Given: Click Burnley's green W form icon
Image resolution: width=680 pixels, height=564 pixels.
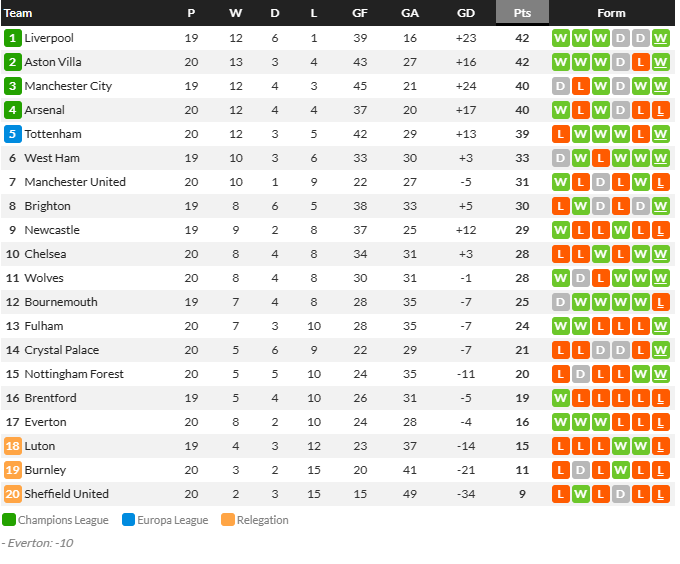Looking at the screenshot, I should coord(621,470).
